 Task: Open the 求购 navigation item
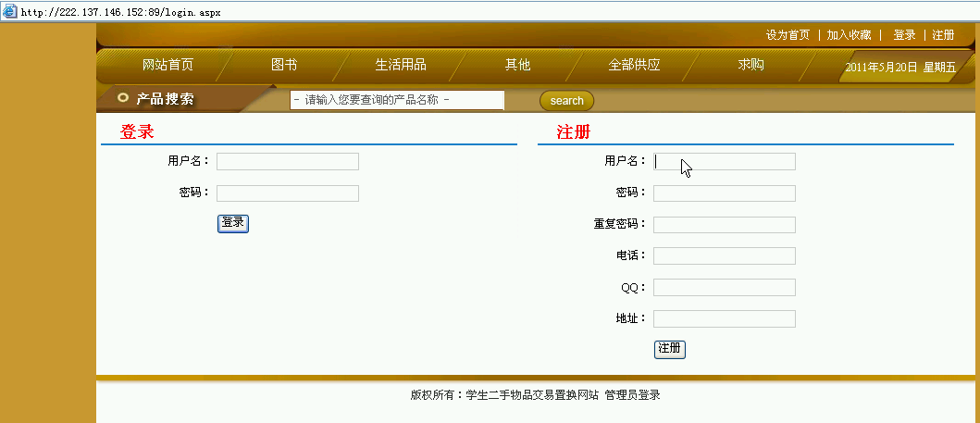[751, 65]
